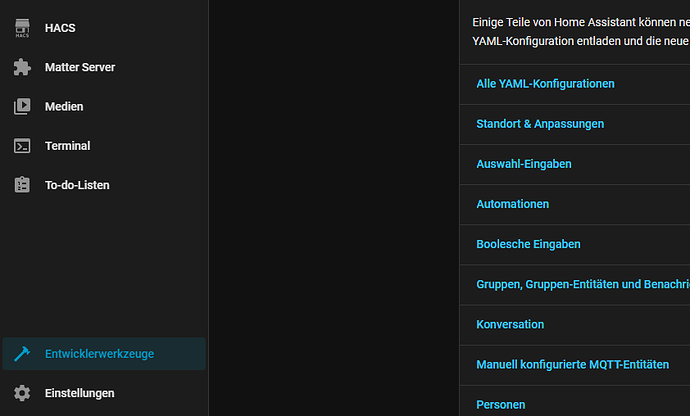Viewport: 690px width, 416px height.
Task: Click the Entwicklerwerkzeuge hammer icon
Action: 22,354
